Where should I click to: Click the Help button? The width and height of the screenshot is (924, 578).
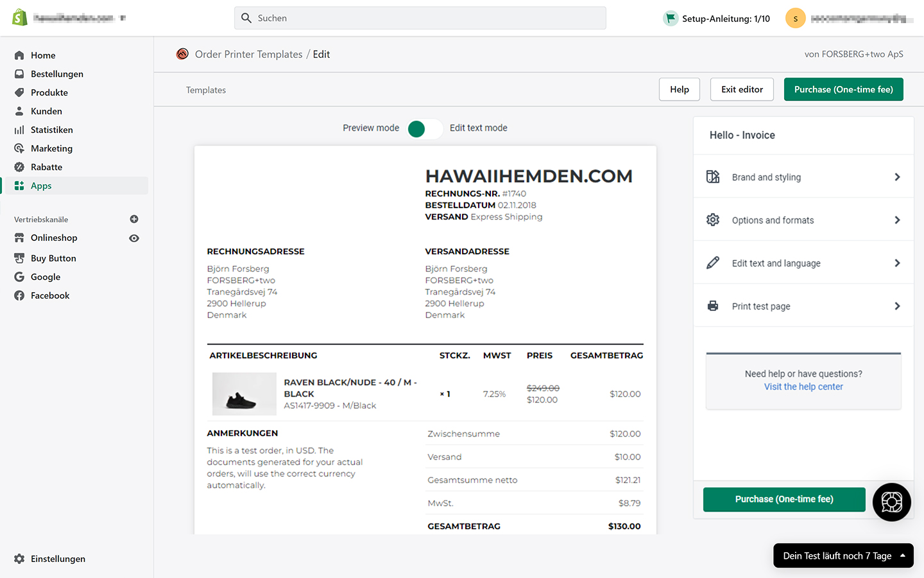pos(680,89)
